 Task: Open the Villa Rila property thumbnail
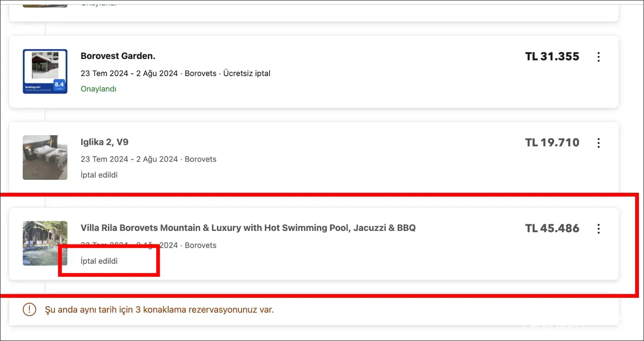pos(45,243)
